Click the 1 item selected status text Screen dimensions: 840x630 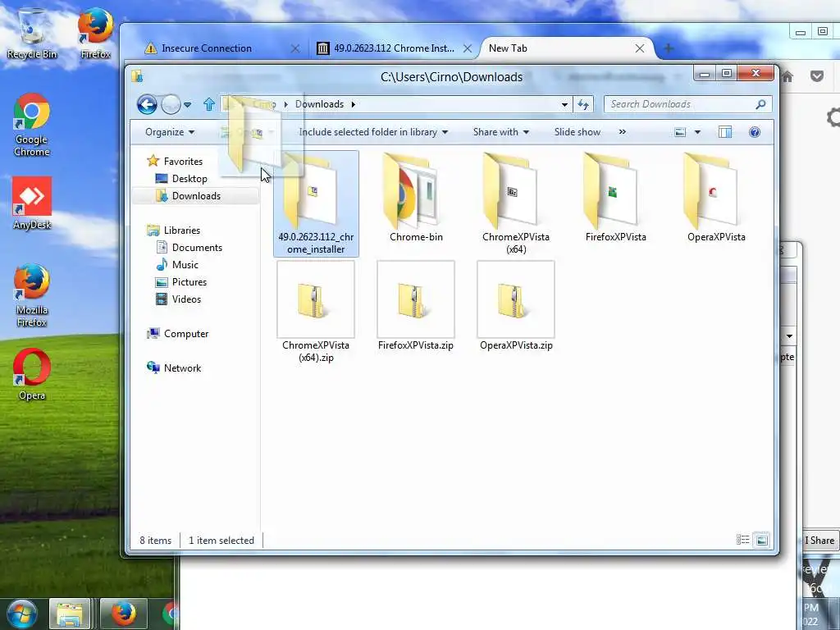[221, 540]
